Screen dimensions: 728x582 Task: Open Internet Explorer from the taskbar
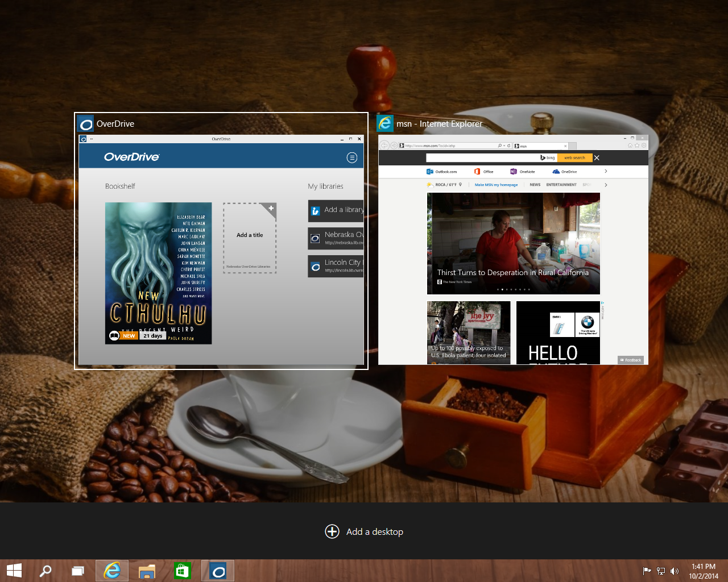(112, 571)
